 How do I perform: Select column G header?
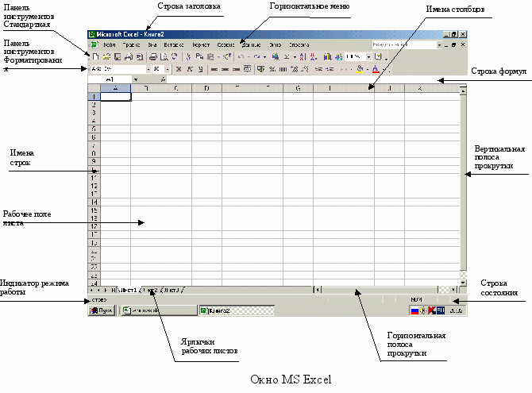click(x=298, y=88)
